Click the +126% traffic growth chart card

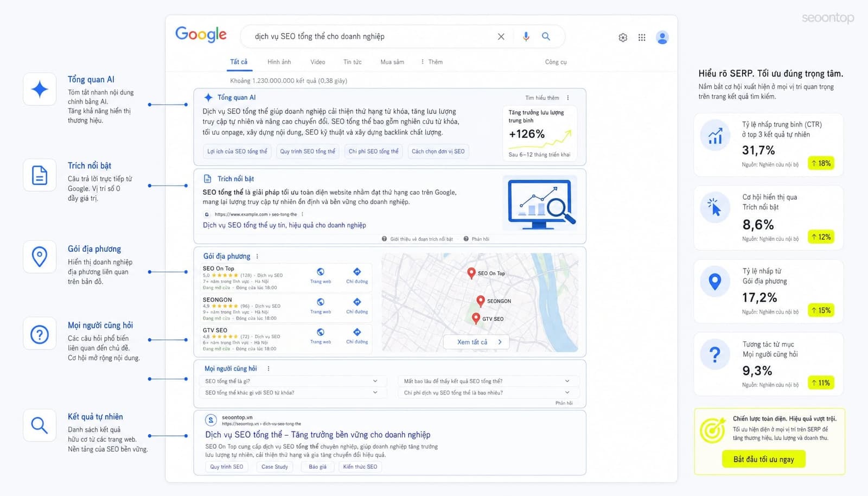pos(539,133)
